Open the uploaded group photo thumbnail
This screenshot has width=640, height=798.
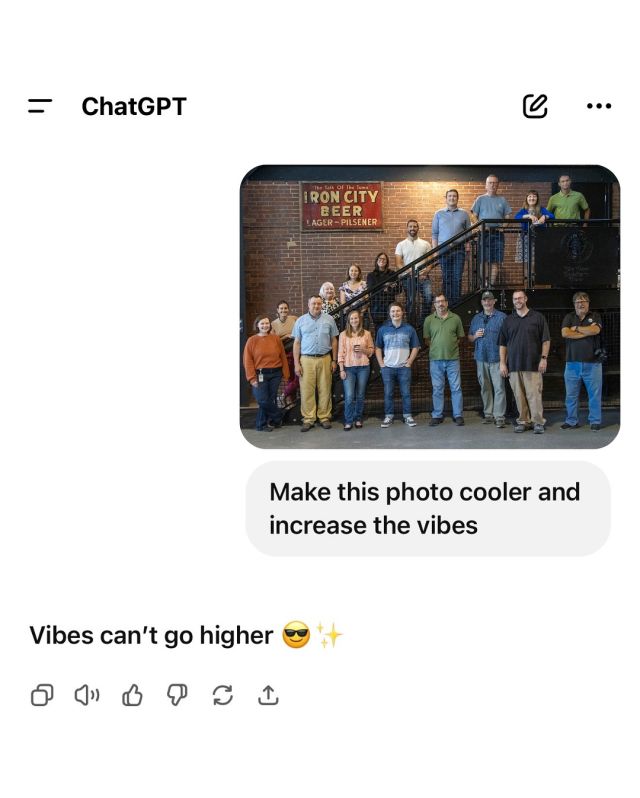(x=430, y=306)
